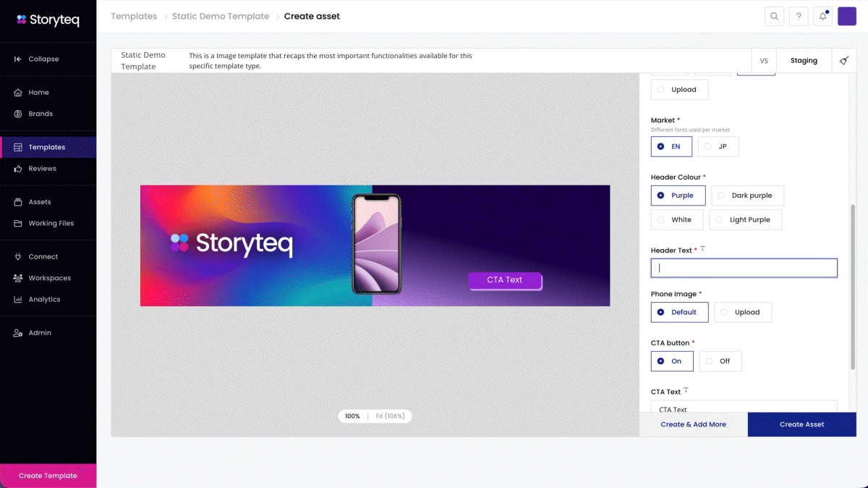Viewport: 868px width, 488px height.
Task: Click Static Demo Template breadcrumb link
Action: click(x=221, y=16)
